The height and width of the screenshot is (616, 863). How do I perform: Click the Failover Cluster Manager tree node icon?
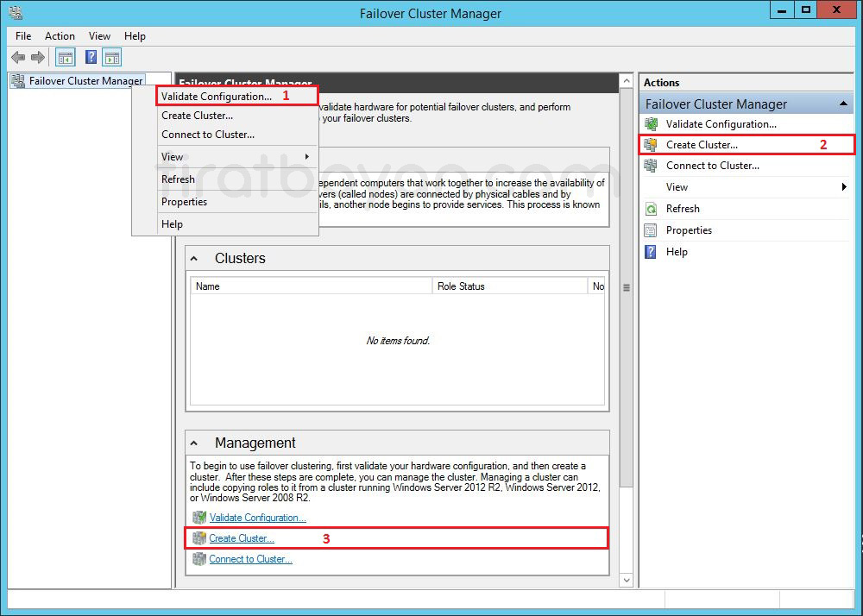[x=18, y=81]
